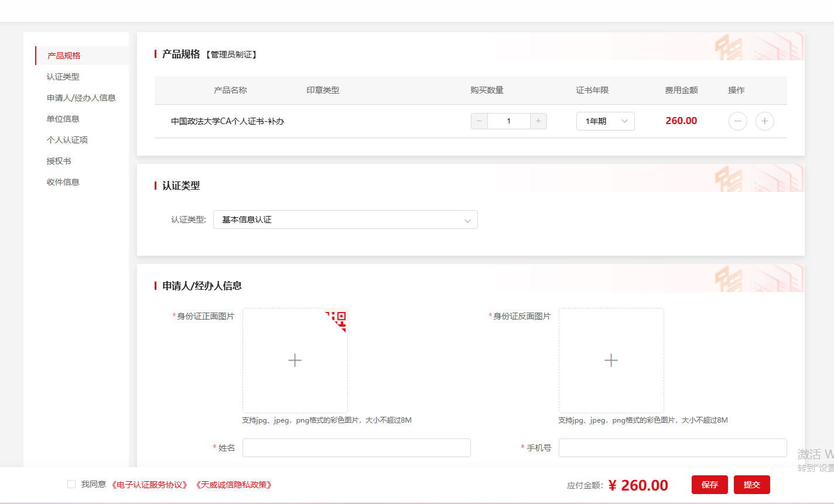Check the 我同意 agreement checkbox

point(71,484)
